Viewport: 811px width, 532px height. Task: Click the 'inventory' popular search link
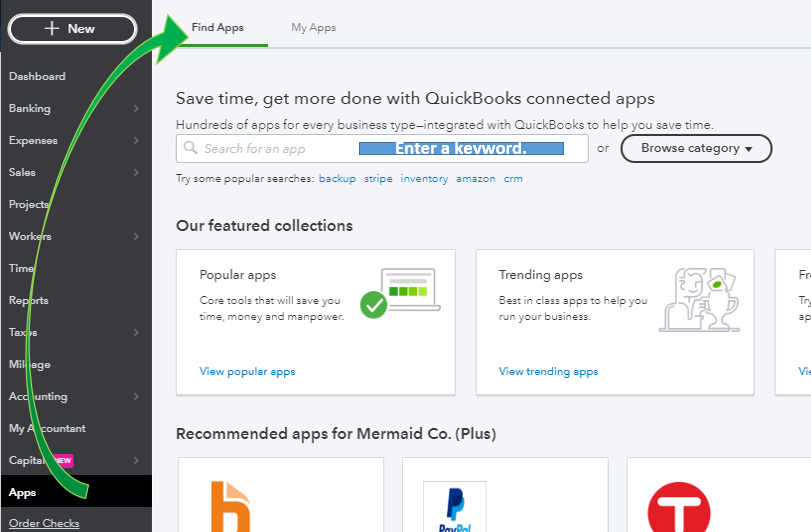pyautogui.click(x=424, y=179)
